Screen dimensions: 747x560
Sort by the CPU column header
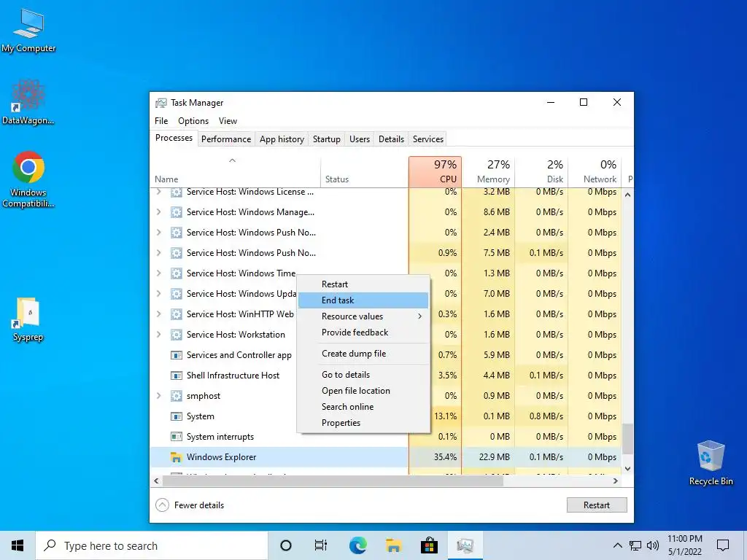point(435,171)
